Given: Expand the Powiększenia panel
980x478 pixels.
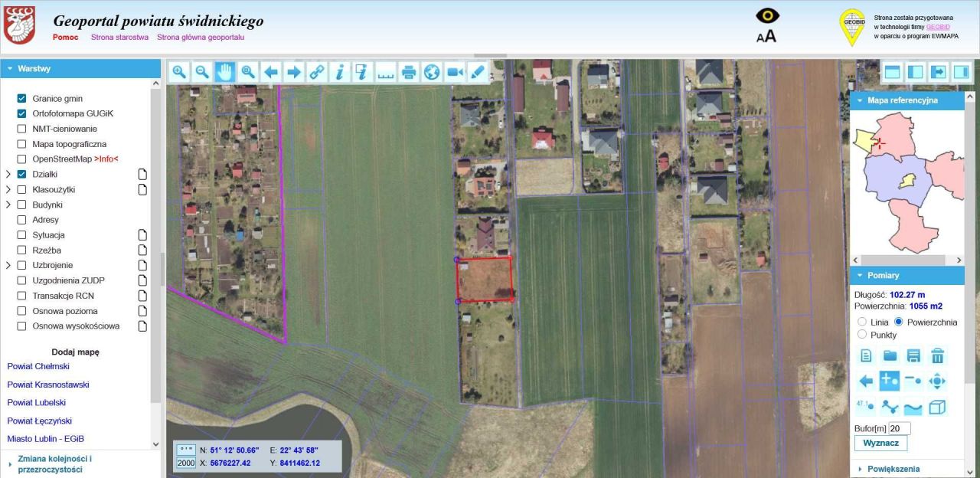Looking at the screenshot, I should pyautogui.click(x=906, y=469).
